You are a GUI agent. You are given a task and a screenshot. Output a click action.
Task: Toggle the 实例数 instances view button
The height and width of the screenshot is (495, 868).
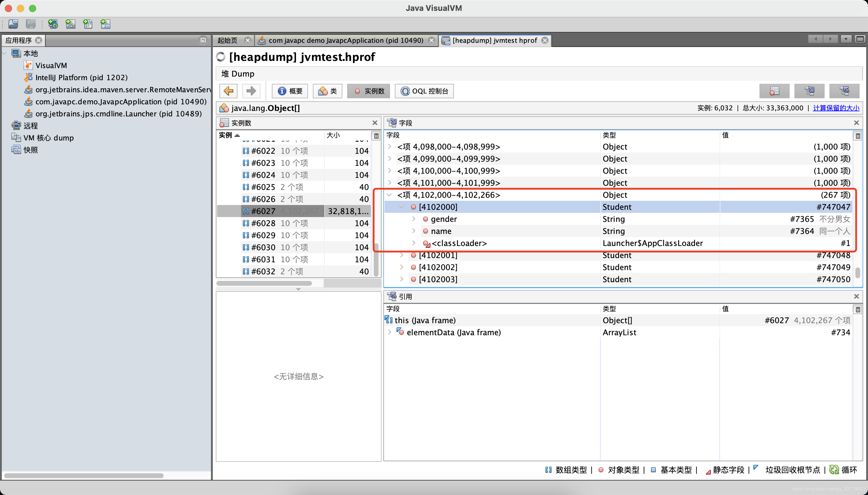tap(368, 91)
